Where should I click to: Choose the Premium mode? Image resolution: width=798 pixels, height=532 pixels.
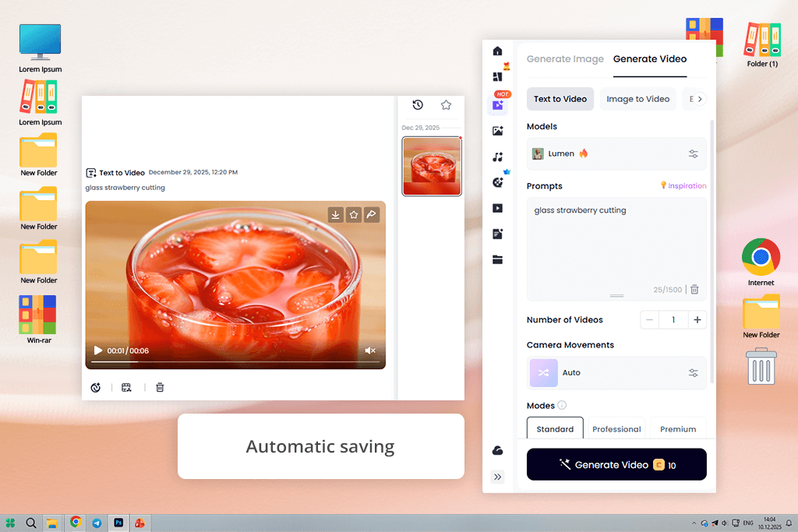pos(679,428)
